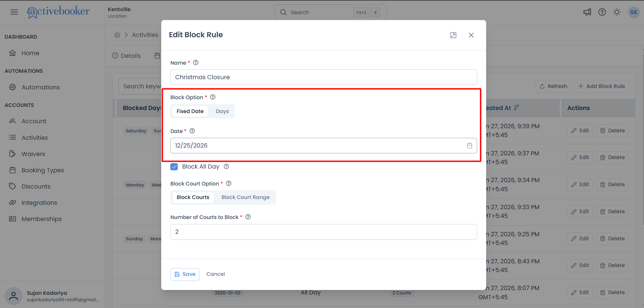
Task: Open Memberships in the sidebar
Action: click(42, 219)
